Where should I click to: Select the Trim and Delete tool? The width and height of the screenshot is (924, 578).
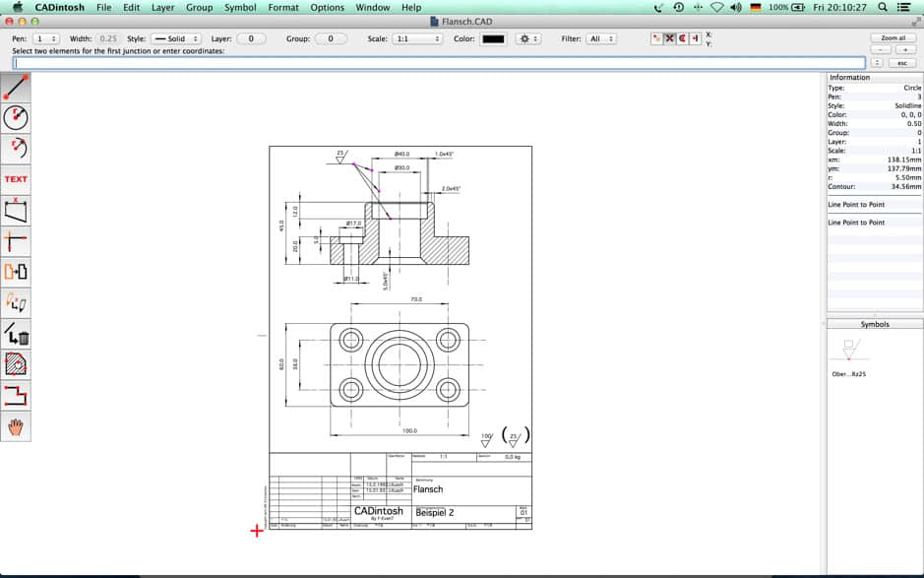[x=16, y=334]
